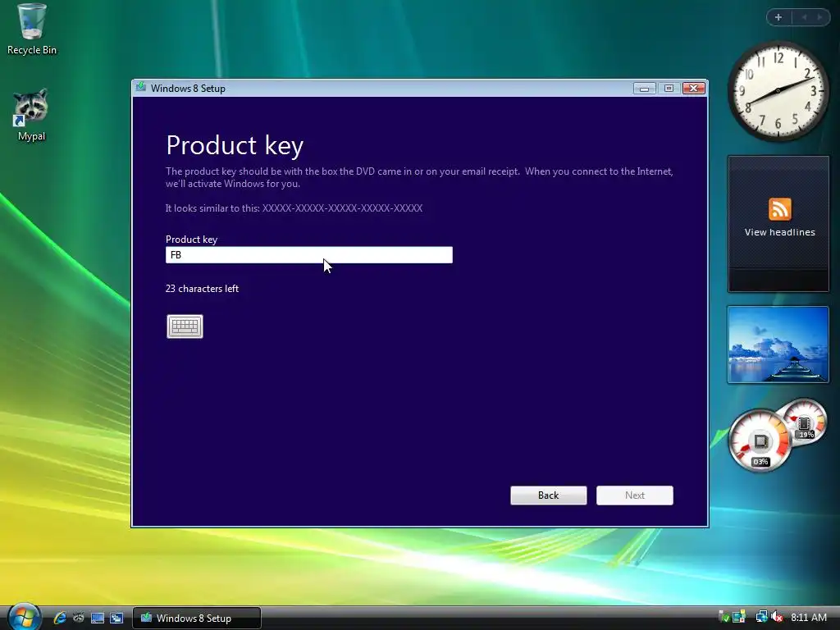The image size is (840, 630).
Task: Launch Mypal raccoon icon in Quick Launch
Action: pos(79,618)
